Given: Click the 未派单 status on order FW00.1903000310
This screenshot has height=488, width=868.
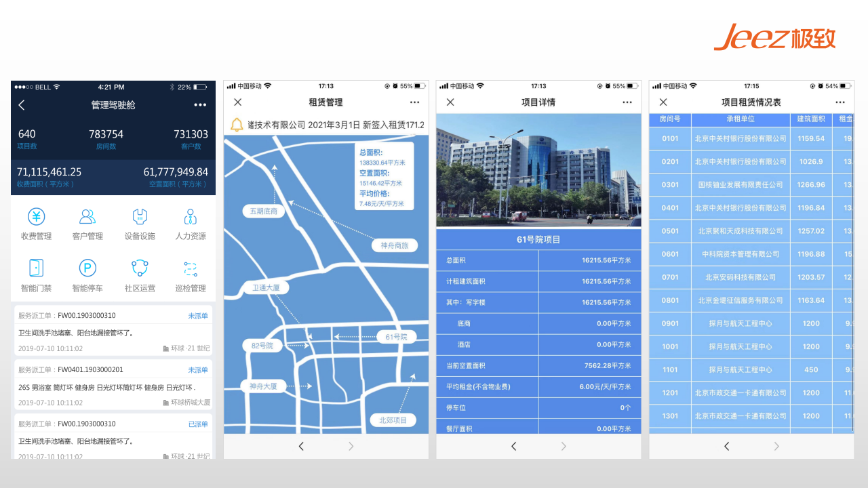Looking at the screenshot, I should click(x=198, y=316).
